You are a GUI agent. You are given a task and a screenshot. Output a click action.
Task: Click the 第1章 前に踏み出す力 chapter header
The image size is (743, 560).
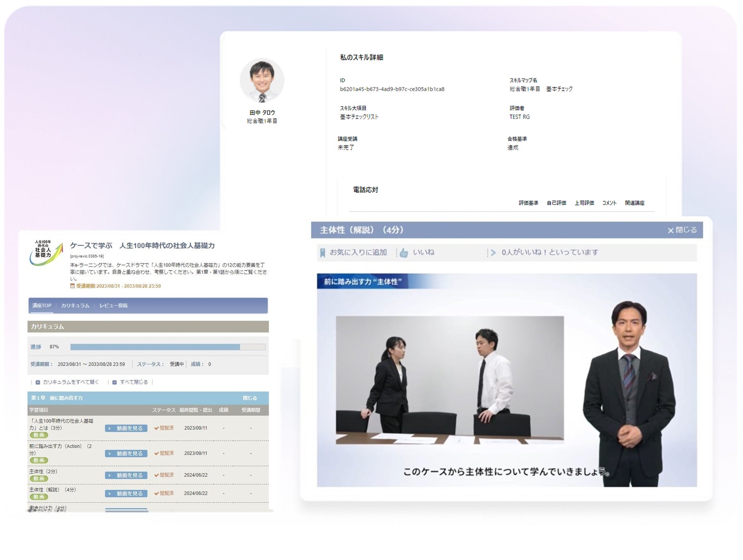coord(148,398)
